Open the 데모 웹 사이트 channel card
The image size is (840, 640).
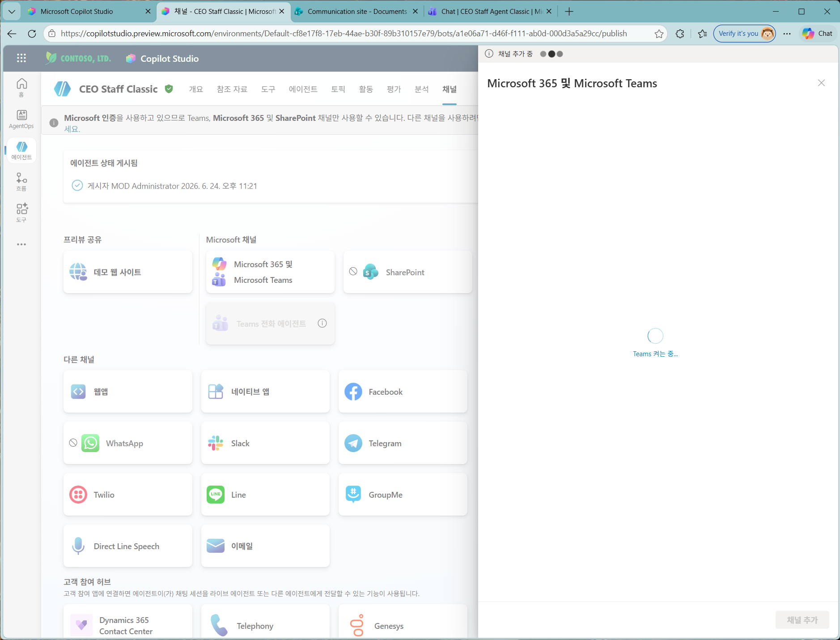pos(128,272)
